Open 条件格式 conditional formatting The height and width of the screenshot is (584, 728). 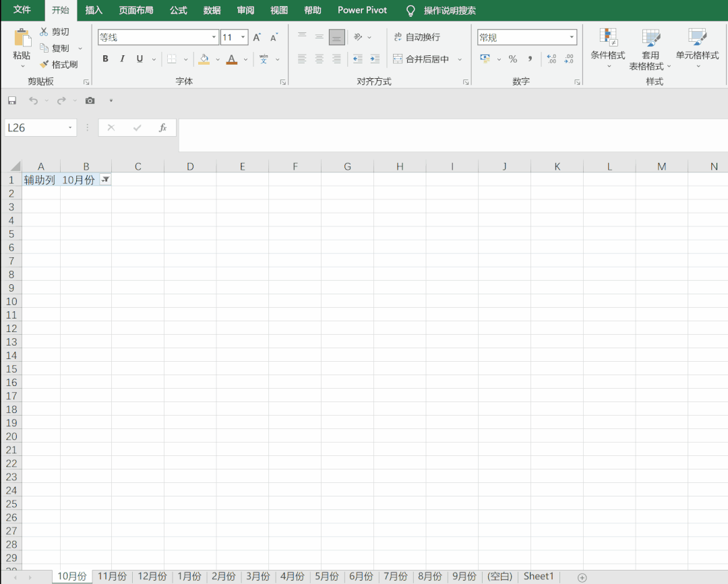[608, 48]
